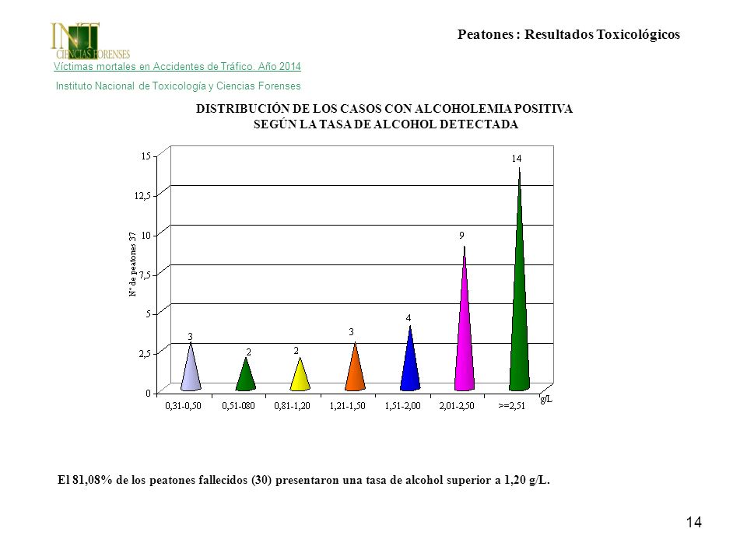Click the slide page number 14

coord(693,523)
